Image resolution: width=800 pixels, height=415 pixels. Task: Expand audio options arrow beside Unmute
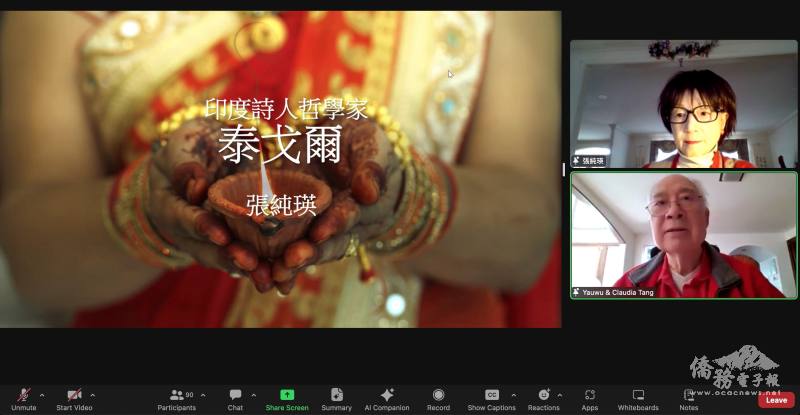click(x=41, y=394)
